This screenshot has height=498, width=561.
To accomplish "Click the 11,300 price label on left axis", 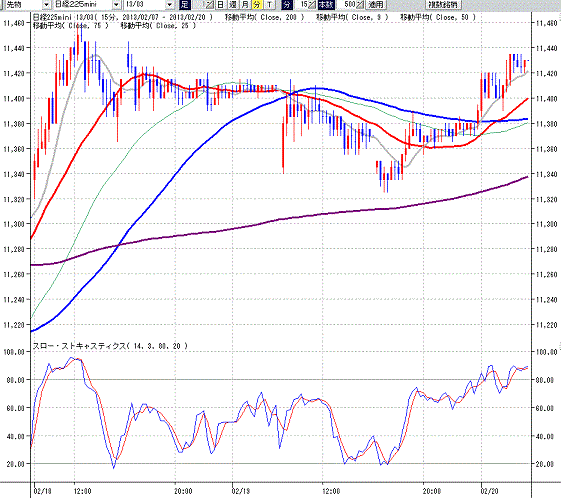I will [14, 224].
